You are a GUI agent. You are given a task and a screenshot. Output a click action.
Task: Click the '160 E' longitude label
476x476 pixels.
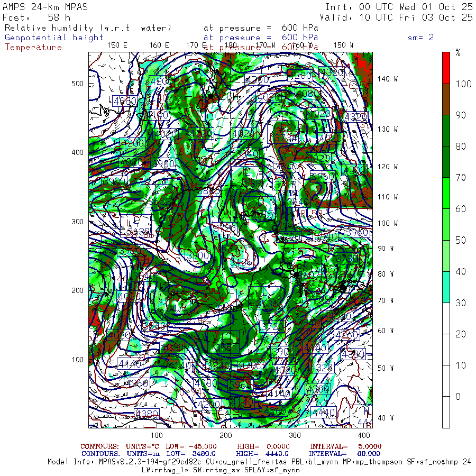tap(159, 45)
